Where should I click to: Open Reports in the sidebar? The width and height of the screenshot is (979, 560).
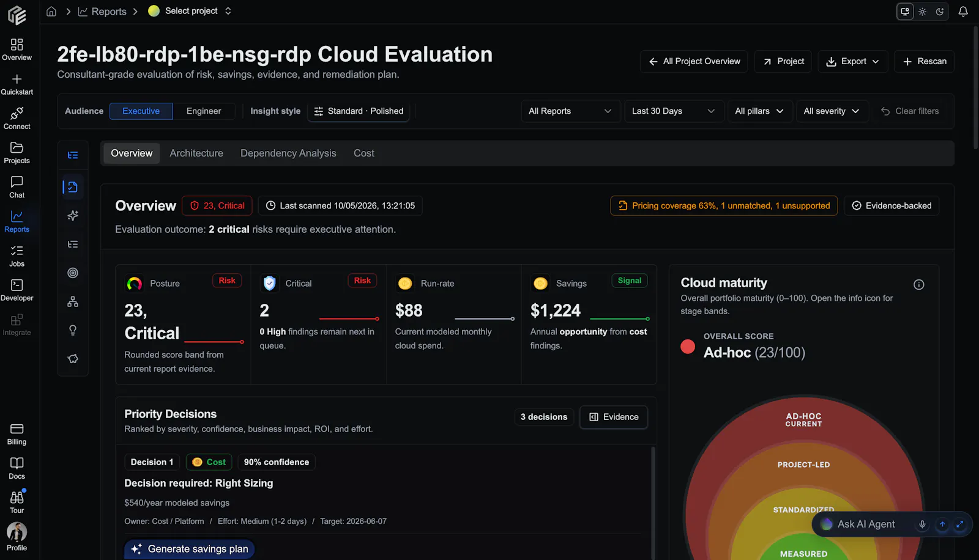[x=17, y=221]
